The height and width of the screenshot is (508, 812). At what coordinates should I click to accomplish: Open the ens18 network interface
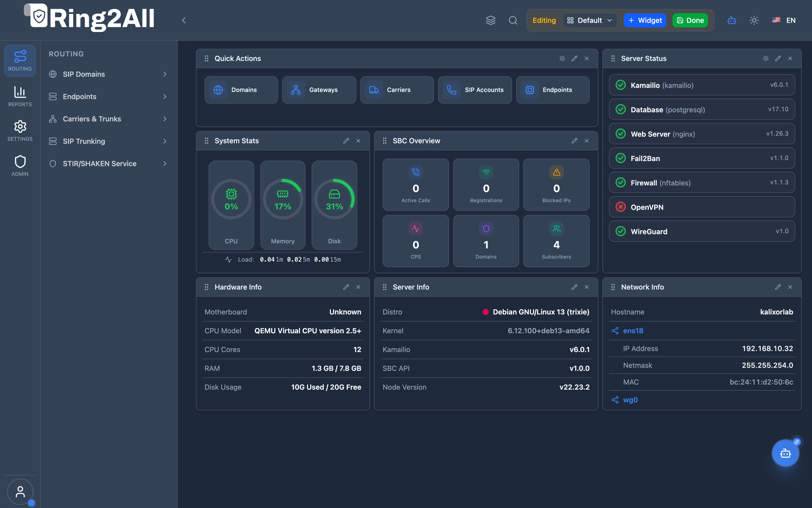coord(633,331)
